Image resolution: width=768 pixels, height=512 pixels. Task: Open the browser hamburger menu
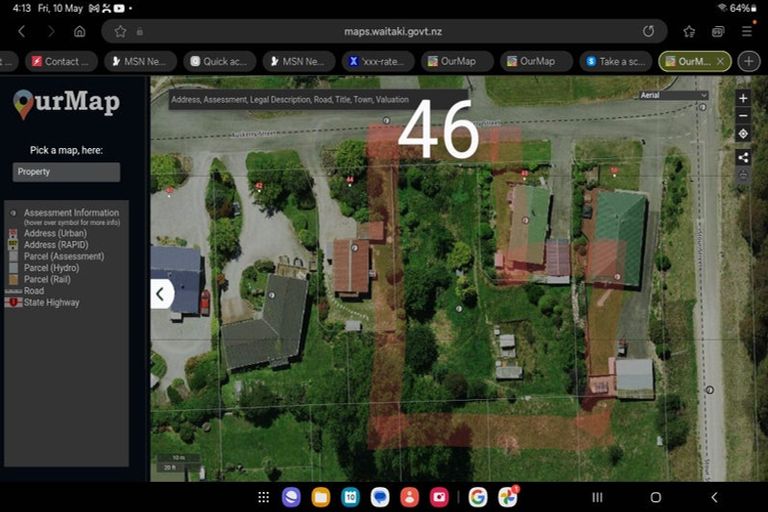(x=746, y=31)
